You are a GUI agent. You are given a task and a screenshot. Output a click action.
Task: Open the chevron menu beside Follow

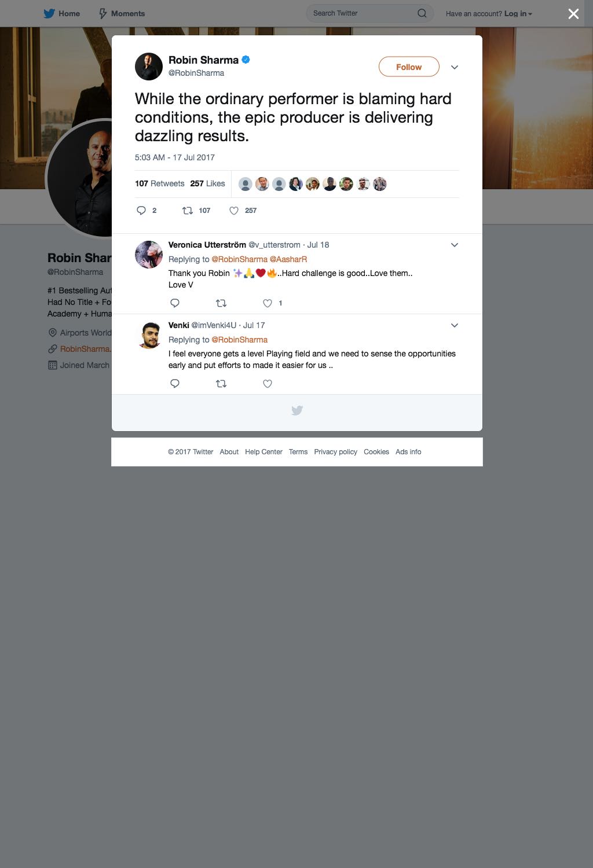(455, 67)
